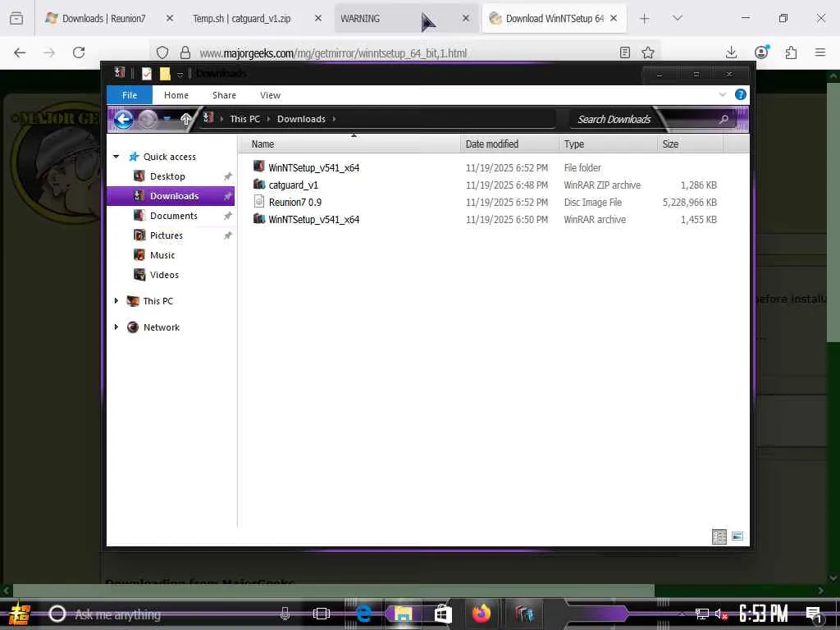This screenshot has height=630, width=840.
Task: Open File Explorer Help question mark
Action: coord(741,95)
